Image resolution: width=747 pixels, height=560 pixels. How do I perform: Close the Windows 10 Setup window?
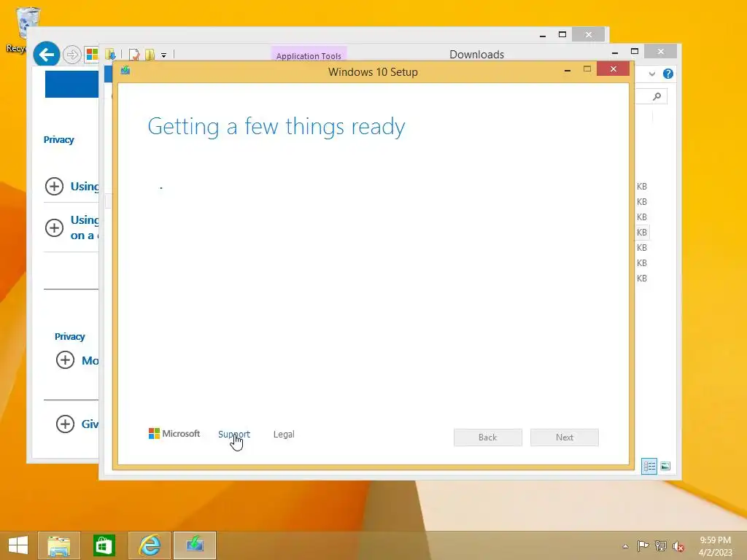point(613,69)
